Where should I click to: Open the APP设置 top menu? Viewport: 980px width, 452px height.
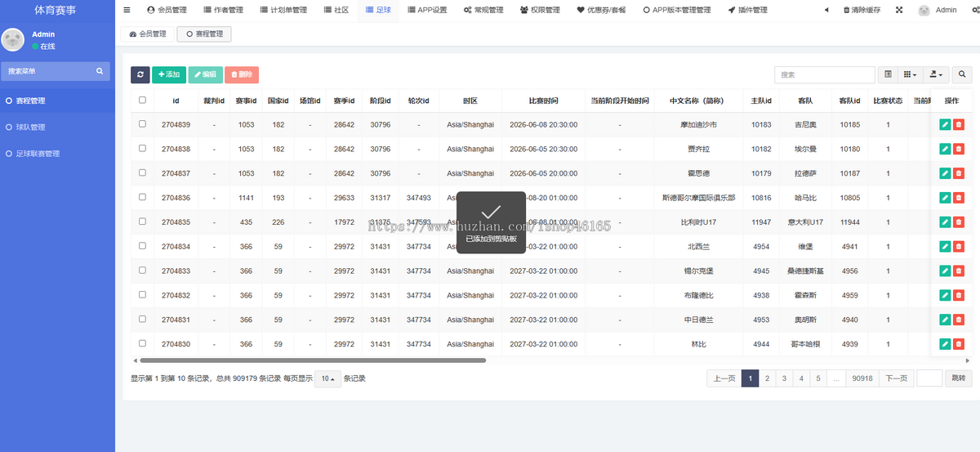coord(426,10)
